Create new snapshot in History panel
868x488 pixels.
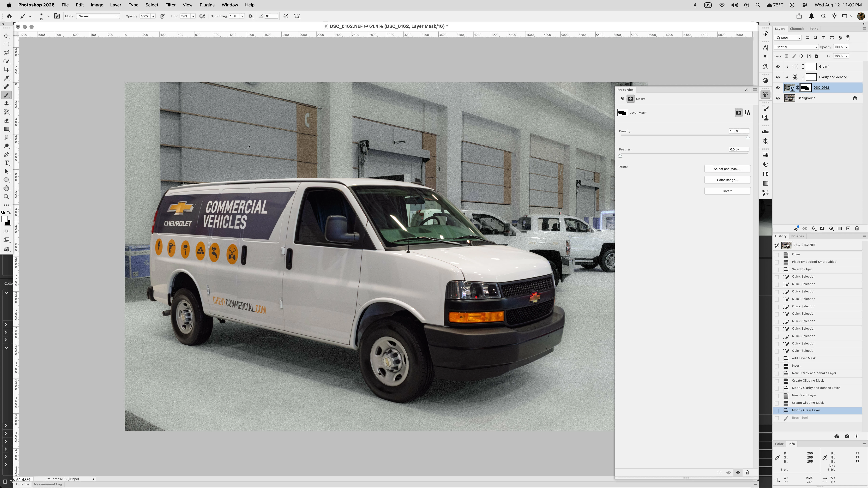point(847,436)
